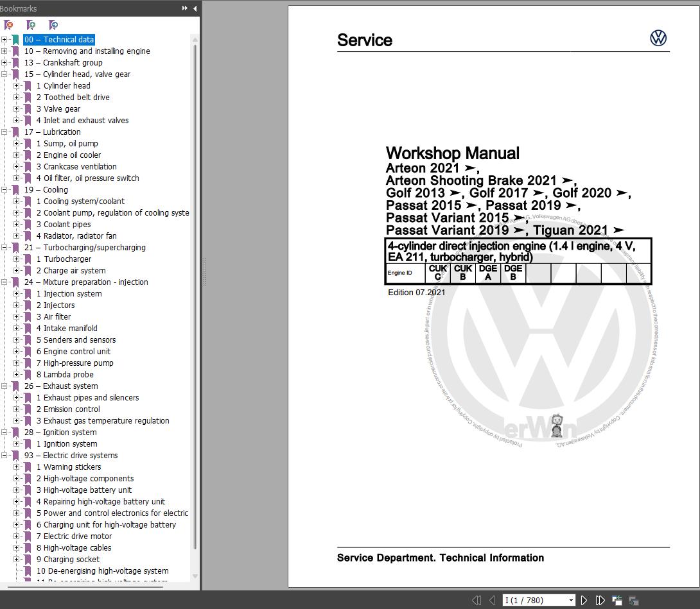Collapse the Bookmarks panel with the left arrow
Image resolution: width=700 pixels, height=609 pixels.
click(x=195, y=8)
